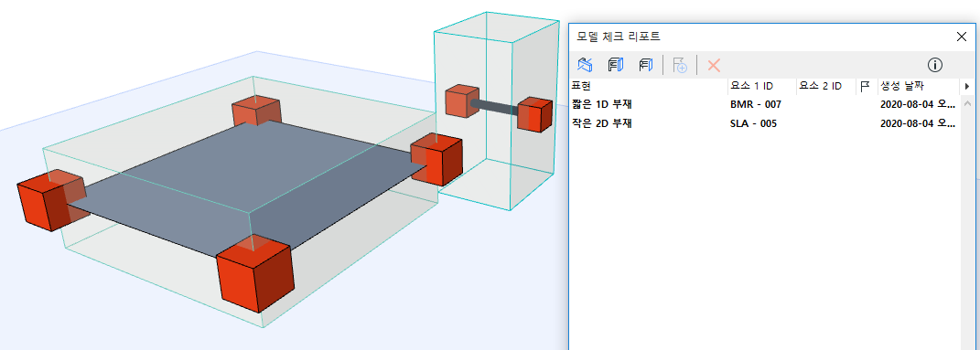The height and width of the screenshot is (350, 980).
Task: Select the red cube at beam's left end
Action: tap(461, 101)
